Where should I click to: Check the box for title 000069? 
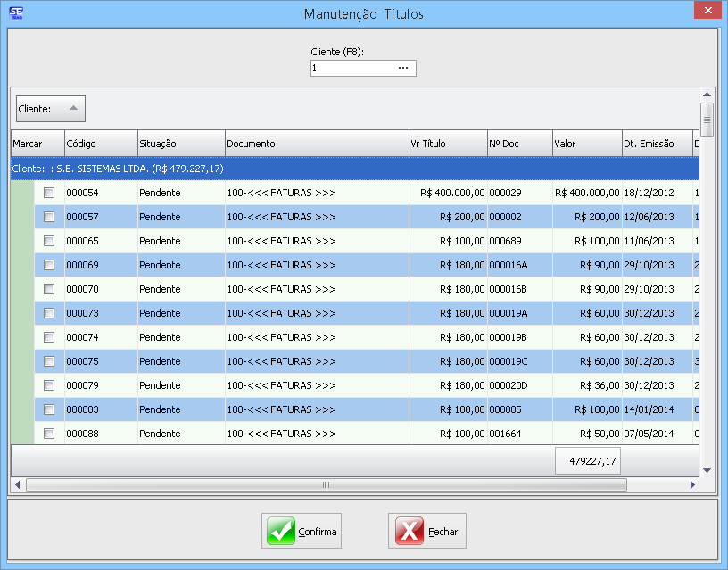tap(49, 265)
